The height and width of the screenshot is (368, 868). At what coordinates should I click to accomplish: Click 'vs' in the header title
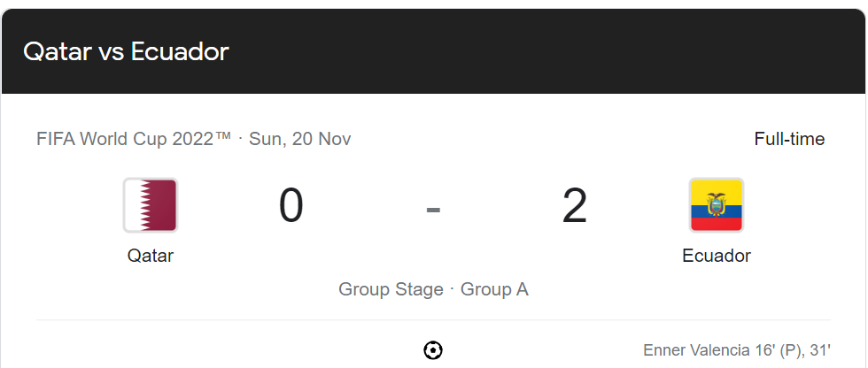click(112, 54)
